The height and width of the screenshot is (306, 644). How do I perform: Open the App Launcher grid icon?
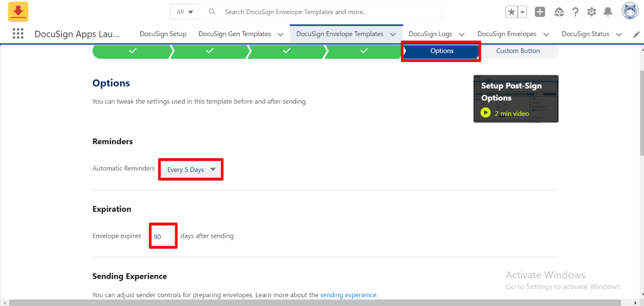[x=18, y=34]
